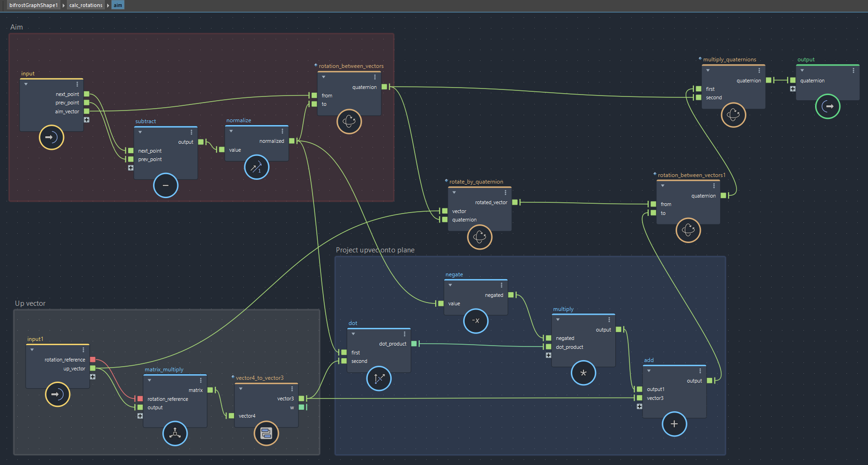Screen dimensions: 868x465
Task: Open the add node three-dot options menu
Action: tap(700, 371)
